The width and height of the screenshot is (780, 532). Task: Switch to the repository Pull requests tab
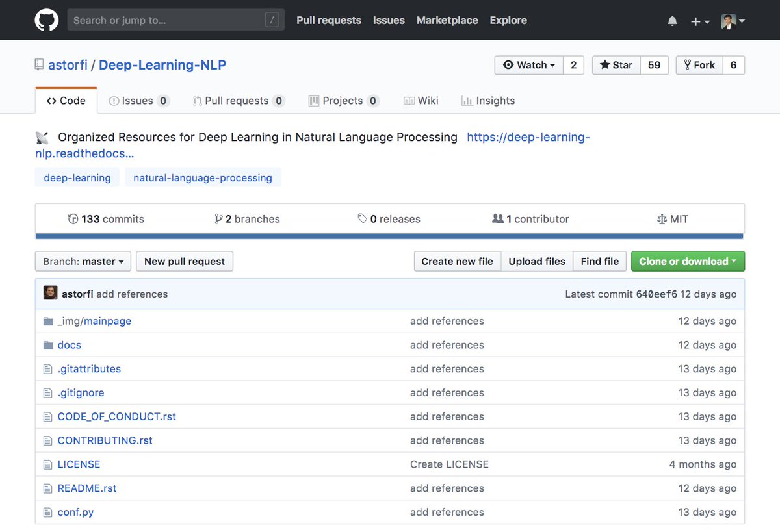(239, 101)
